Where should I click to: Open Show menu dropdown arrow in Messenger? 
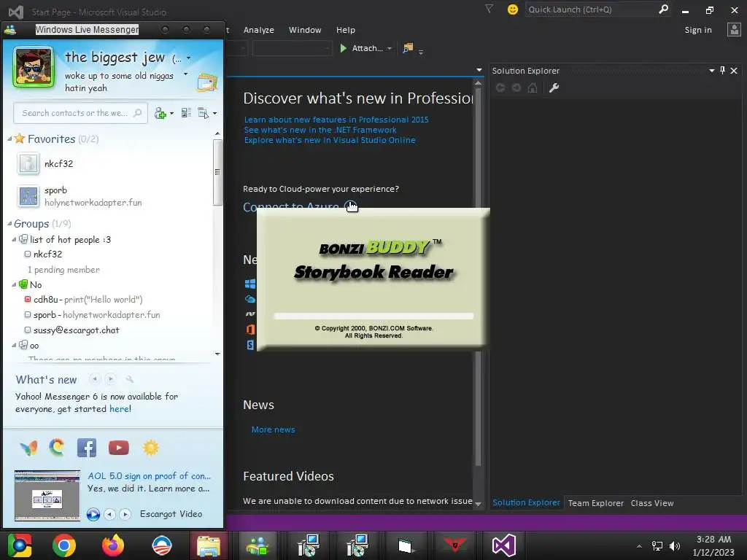click(x=215, y=113)
